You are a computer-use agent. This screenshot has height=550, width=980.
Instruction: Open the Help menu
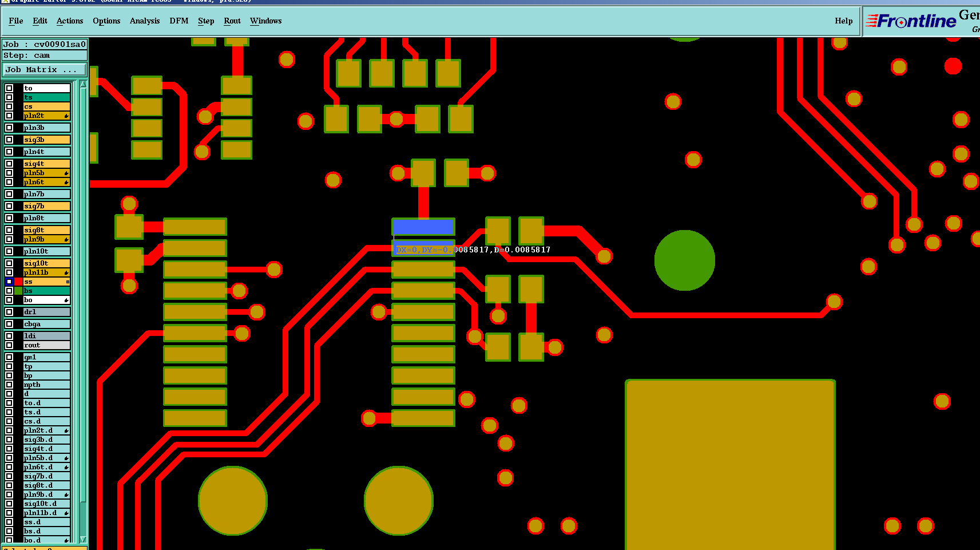(844, 21)
